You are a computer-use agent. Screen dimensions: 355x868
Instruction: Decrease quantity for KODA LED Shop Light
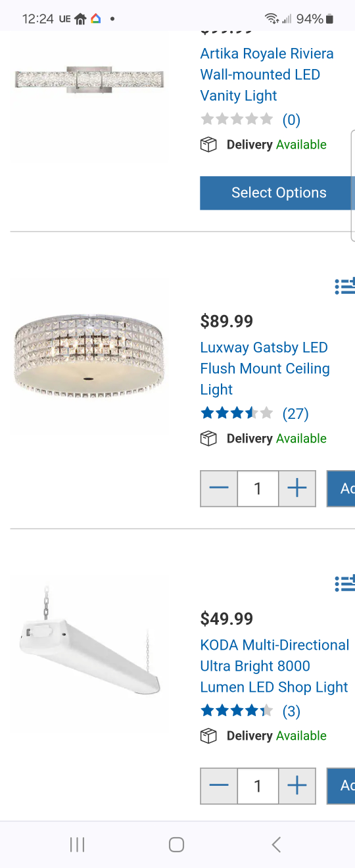click(219, 785)
